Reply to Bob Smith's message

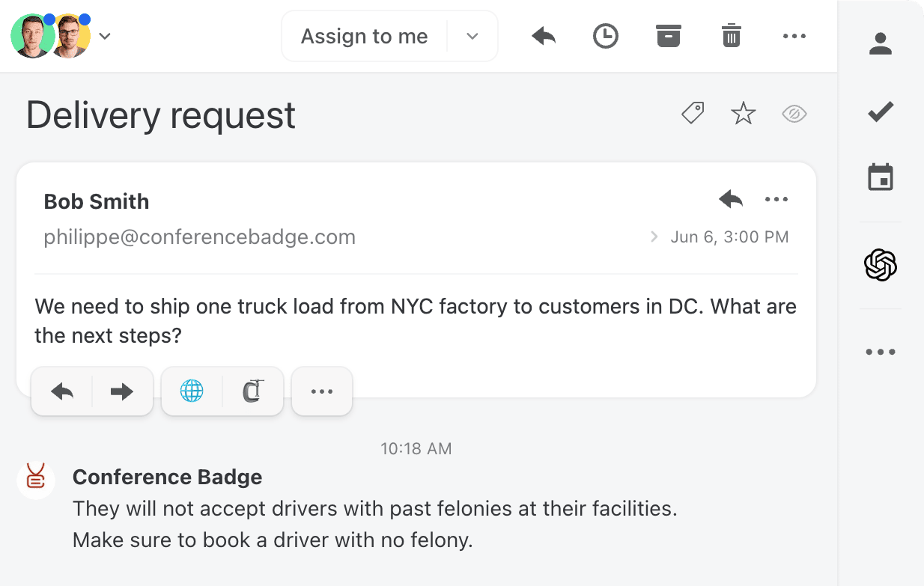tap(730, 199)
